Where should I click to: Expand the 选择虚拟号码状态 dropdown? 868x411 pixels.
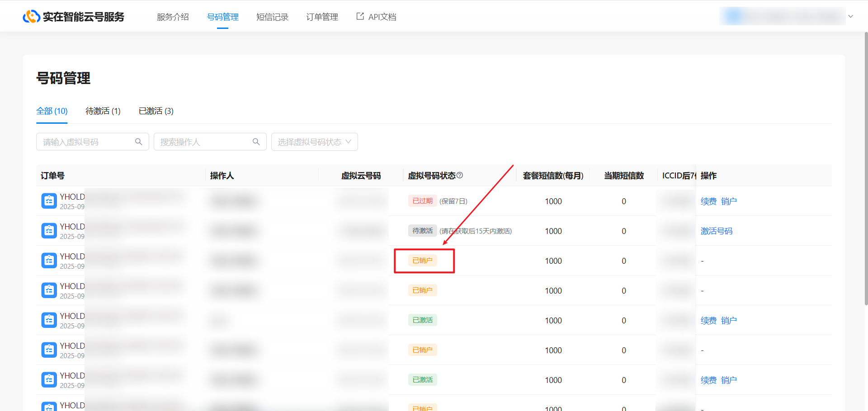[314, 142]
